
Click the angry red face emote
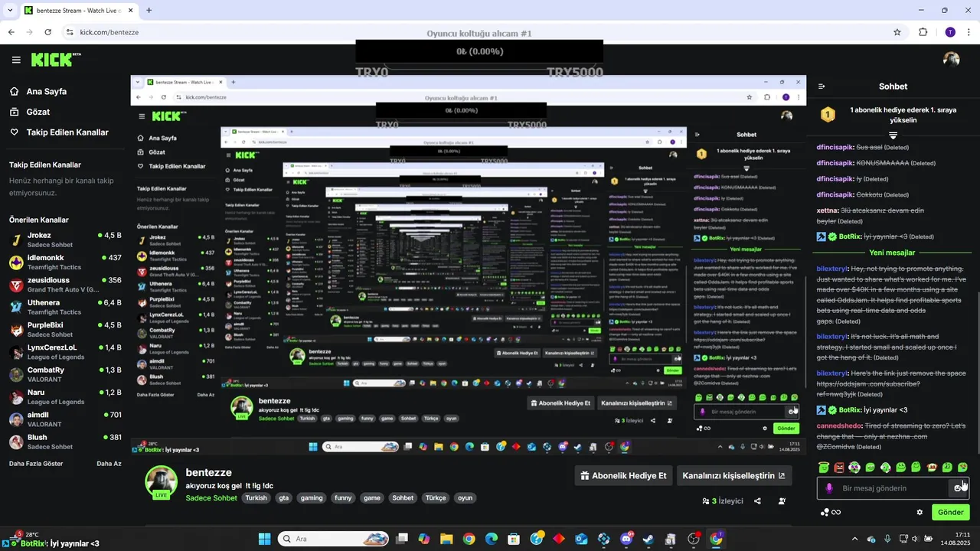coord(839,467)
